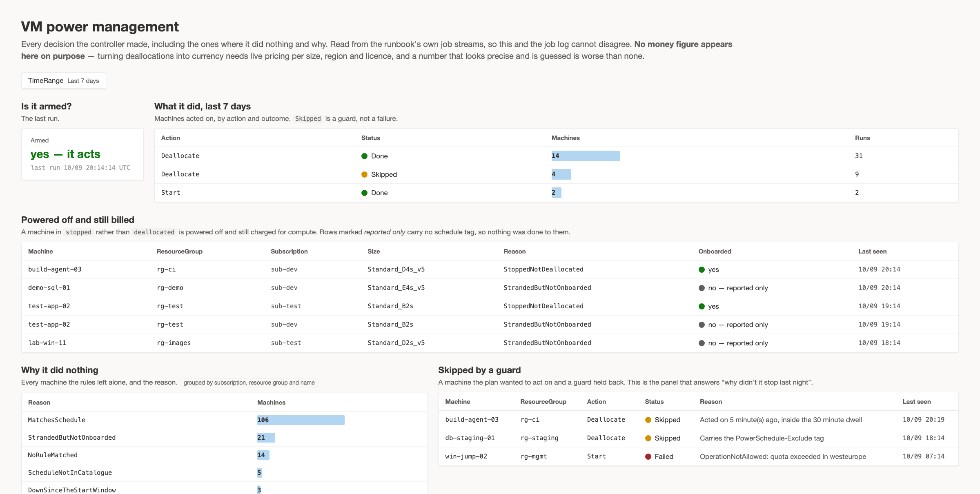Screen dimensions: 980x494
Task: Click the Standard_E4s_v5 size cell
Action: tap(396, 288)
